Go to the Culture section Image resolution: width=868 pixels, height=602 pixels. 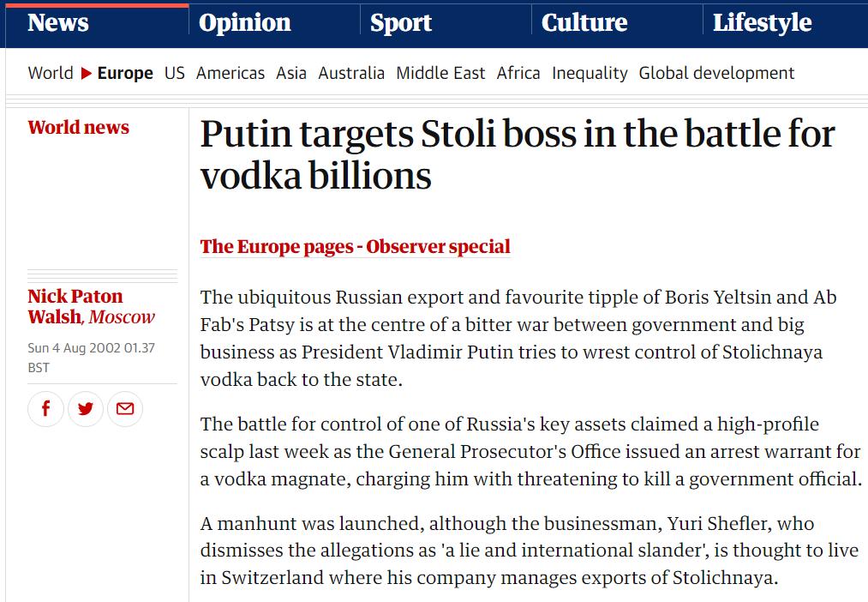coord(584,22)
